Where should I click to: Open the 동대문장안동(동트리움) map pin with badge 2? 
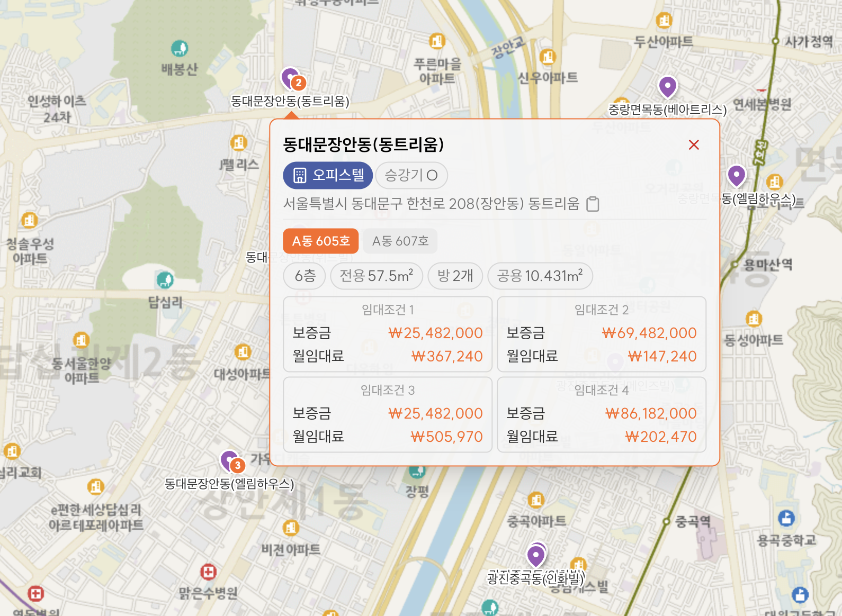point(291,79)
